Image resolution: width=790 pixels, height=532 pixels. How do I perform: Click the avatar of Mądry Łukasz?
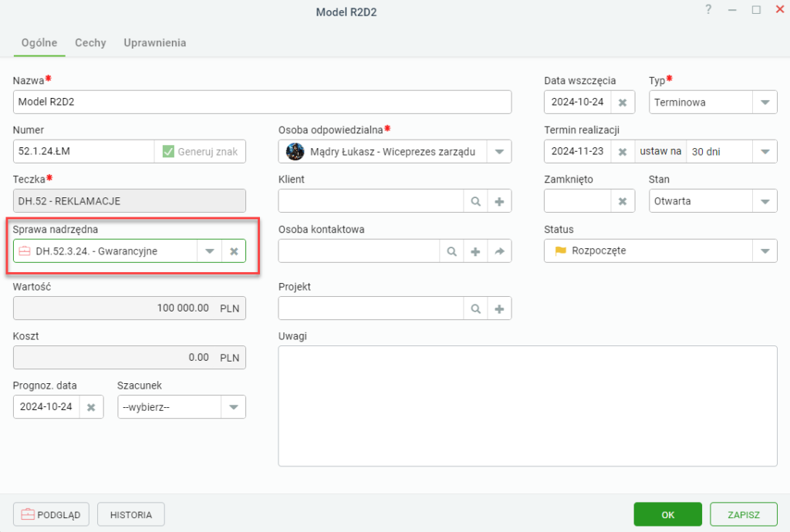[x=295, y=151]
